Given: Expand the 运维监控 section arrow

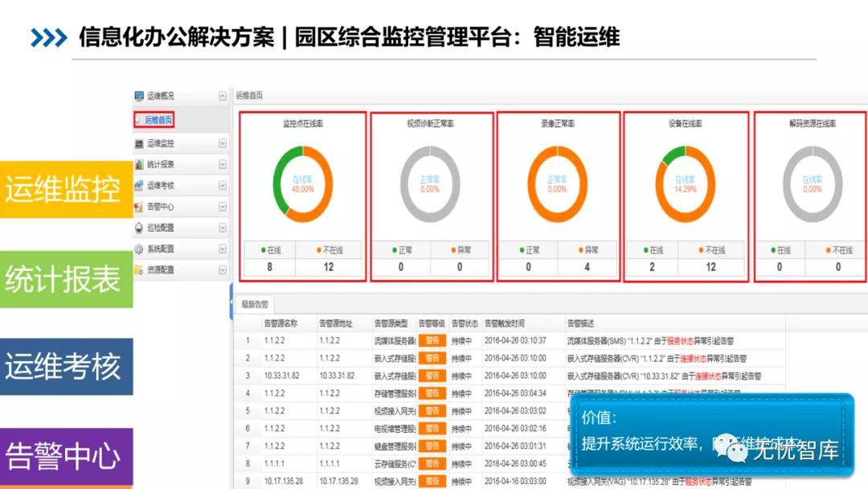Looking at the screenshot, I should click(223, 143).
